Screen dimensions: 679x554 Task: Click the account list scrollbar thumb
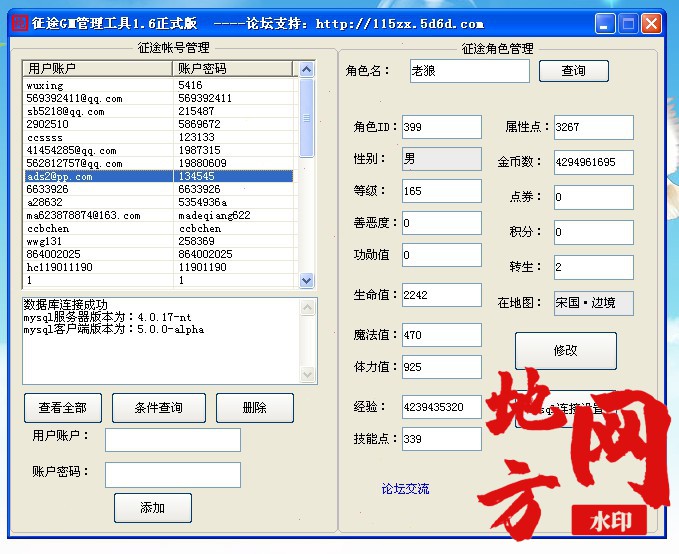(307, 118)
